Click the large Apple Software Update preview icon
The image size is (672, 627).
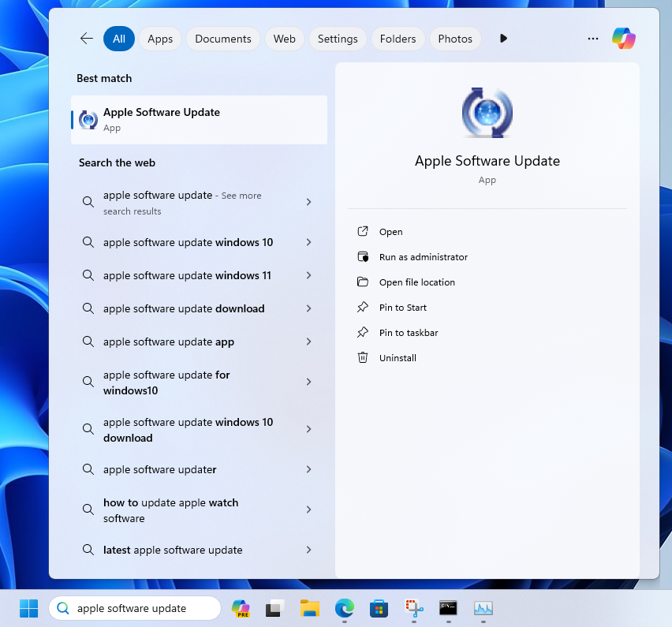487,113
